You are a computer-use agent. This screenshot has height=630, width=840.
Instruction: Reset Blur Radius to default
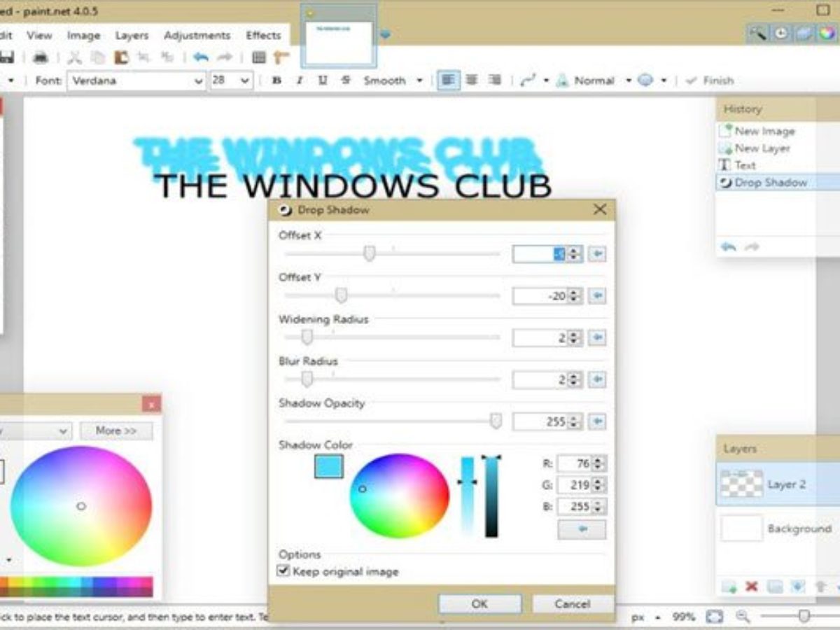[x=596, y=380]
